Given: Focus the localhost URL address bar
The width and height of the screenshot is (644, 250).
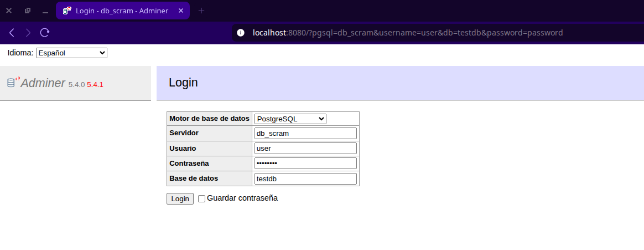Looking at the screenshot, I should [407, 33].
